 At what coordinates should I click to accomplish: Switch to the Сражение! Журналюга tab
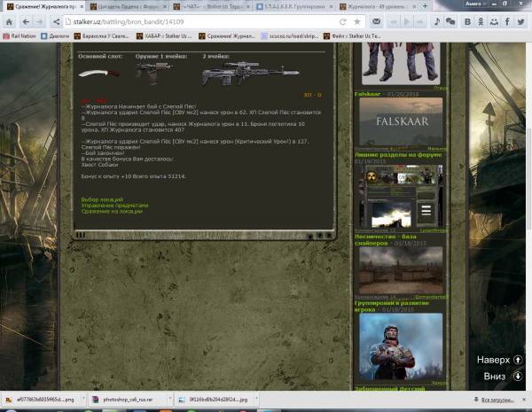[x=42, y=6]
